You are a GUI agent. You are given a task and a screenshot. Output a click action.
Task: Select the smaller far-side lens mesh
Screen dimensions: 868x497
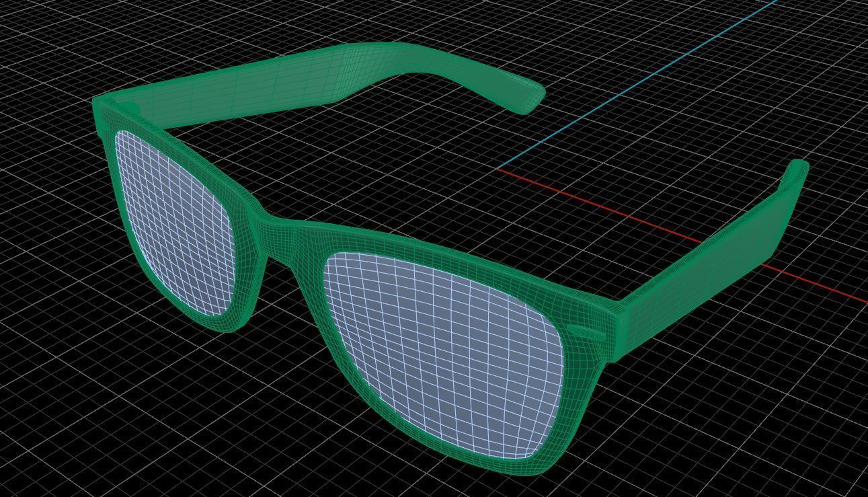coord(175,222)
